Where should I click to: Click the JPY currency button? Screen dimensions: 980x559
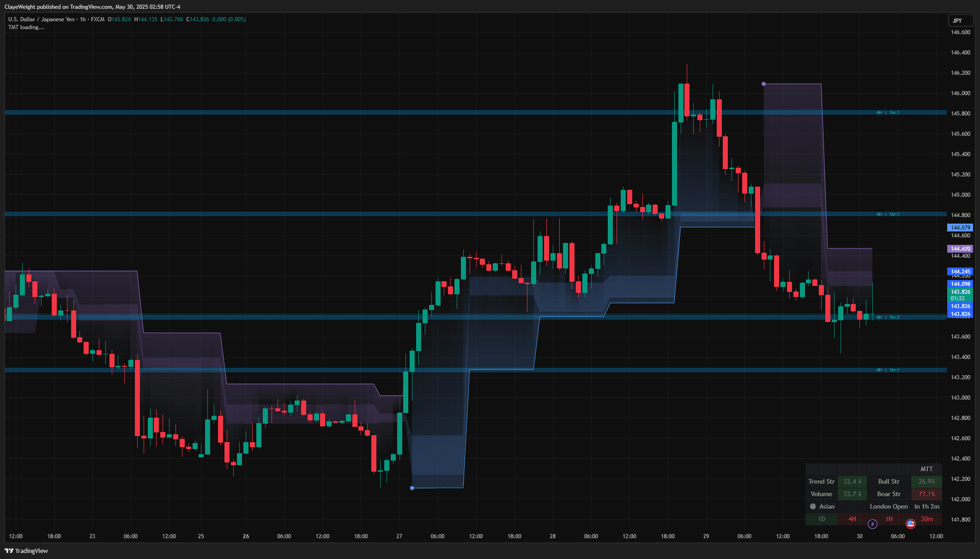[x=960, y=21]
